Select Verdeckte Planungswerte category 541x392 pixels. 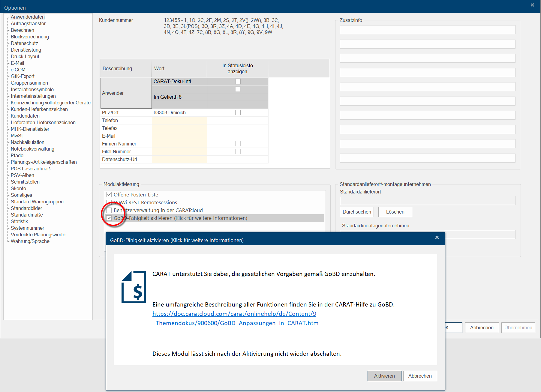point(38,235)
